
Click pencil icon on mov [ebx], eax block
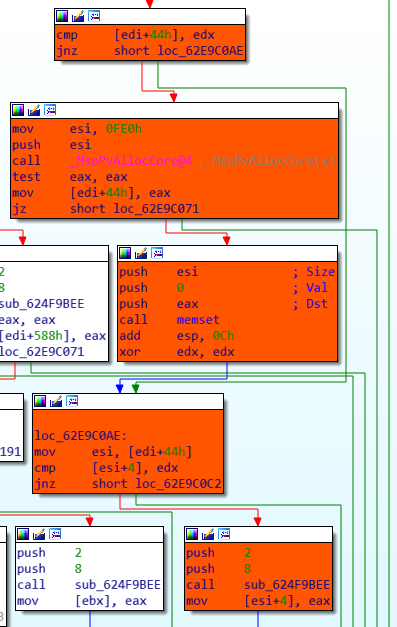pyautogui.click(x=39, y=534)
